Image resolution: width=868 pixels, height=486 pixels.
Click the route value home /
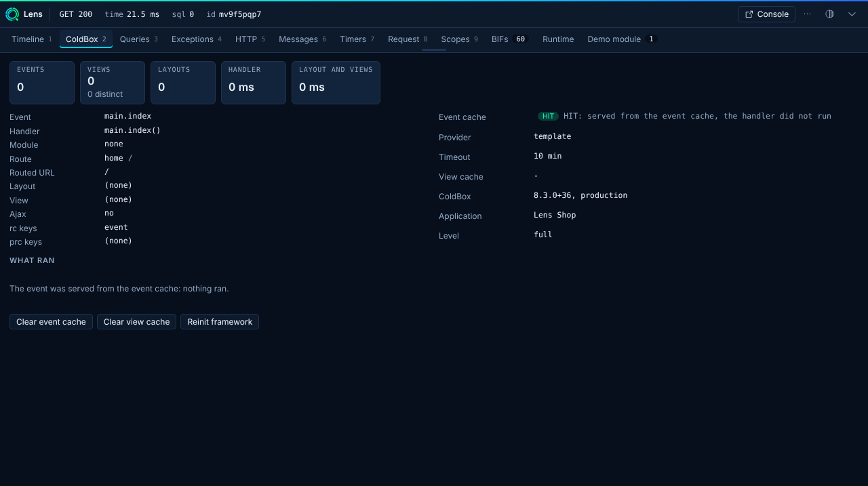[x=118, y=158]
